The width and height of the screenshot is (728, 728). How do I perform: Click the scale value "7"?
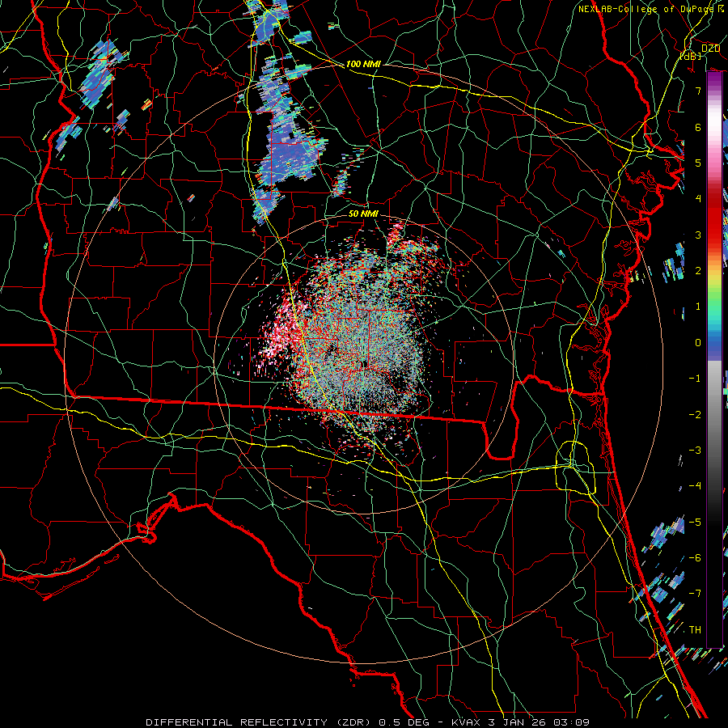point(698,91)
